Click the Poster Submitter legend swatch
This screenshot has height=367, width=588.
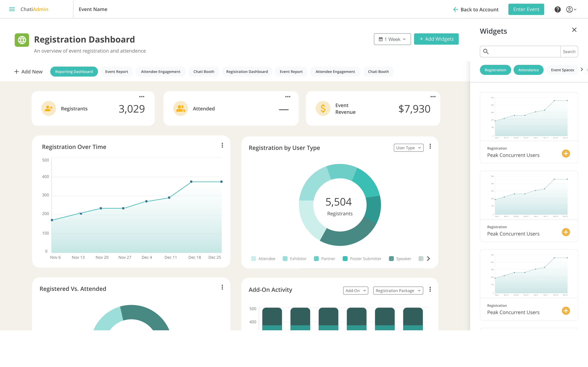click(345, 258)
